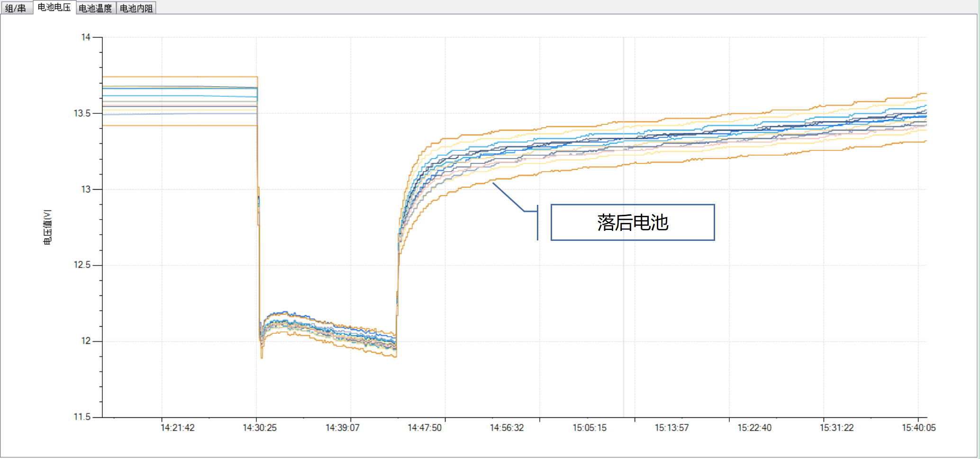Click the 15:31:22 time axis label
Image resolution: width=980 pixels, height=459 pixels.
click(837, 428)
